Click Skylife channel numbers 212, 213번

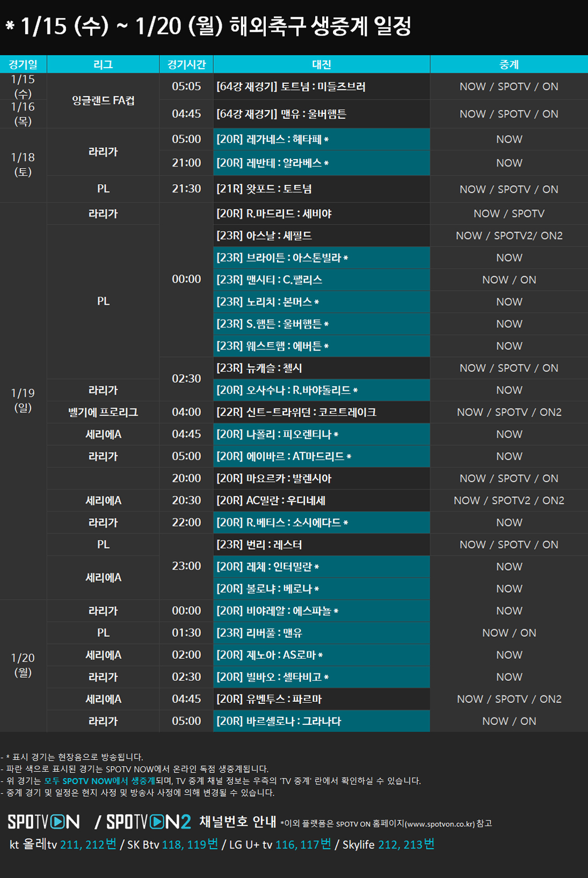[406, 845]
